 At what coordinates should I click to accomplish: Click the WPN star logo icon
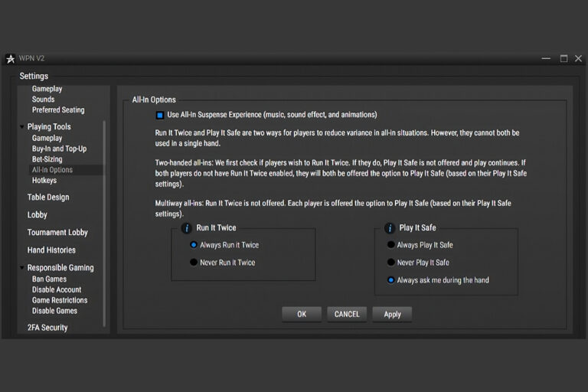[x=11, y=58]
